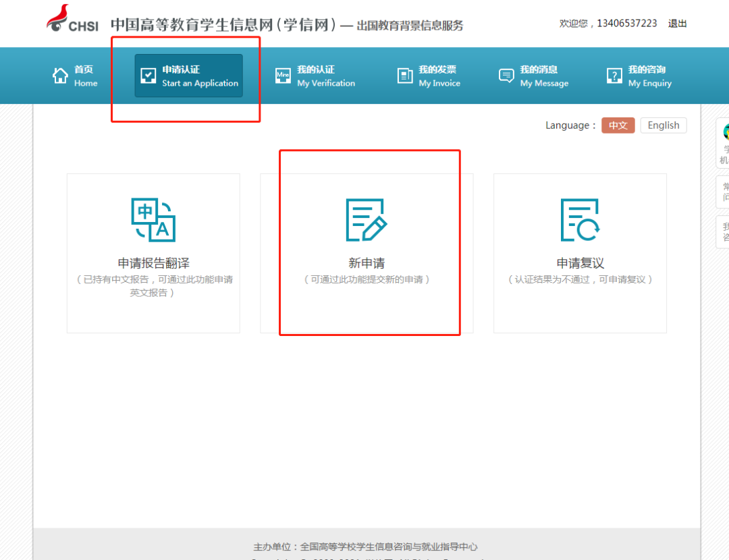Click the 新申请 pencil document icon
729x560 pixels.
tap(367, 220)
